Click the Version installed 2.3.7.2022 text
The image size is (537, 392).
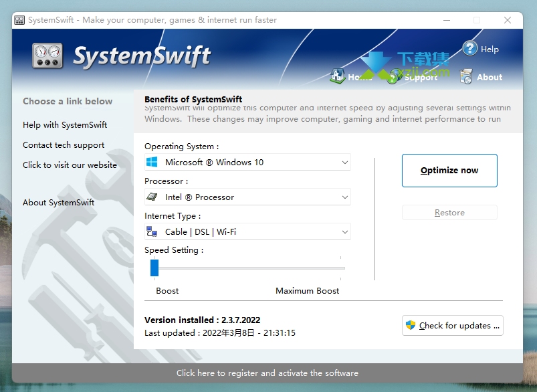pyautogui.click(x=203, y=320)
